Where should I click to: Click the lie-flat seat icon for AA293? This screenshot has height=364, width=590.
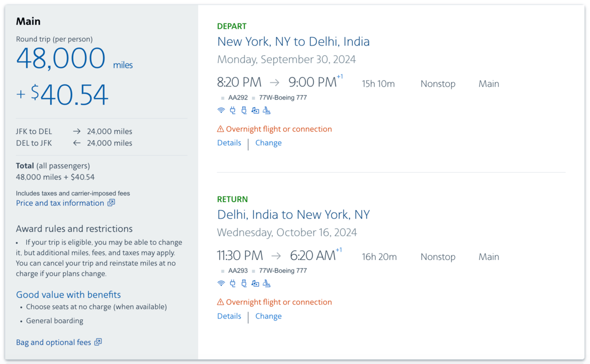click(x=266, y=283)
